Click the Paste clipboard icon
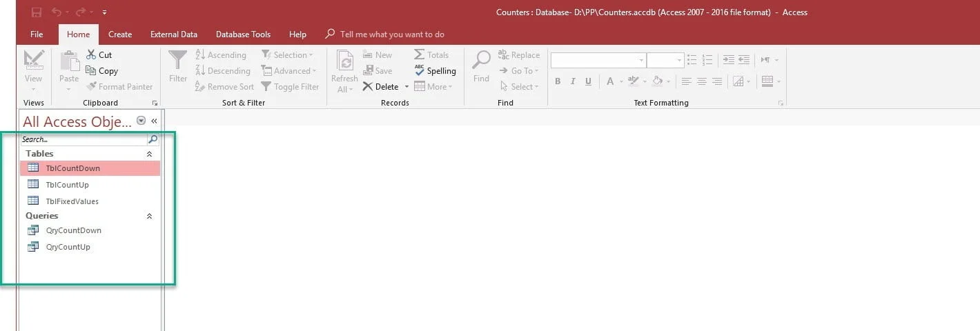 click(x=69, y=61)
